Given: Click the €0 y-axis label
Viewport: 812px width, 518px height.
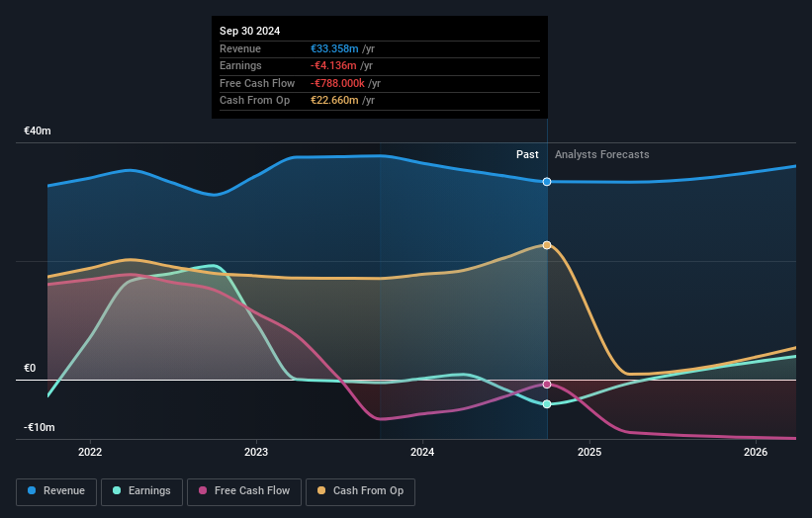Looking at the screenshot, I should [30, 368].
